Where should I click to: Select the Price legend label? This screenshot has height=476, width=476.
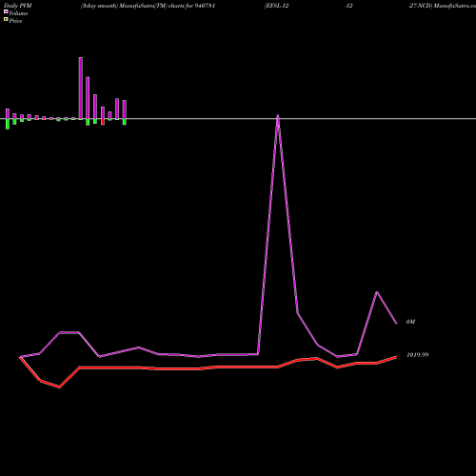pos(15,21)
